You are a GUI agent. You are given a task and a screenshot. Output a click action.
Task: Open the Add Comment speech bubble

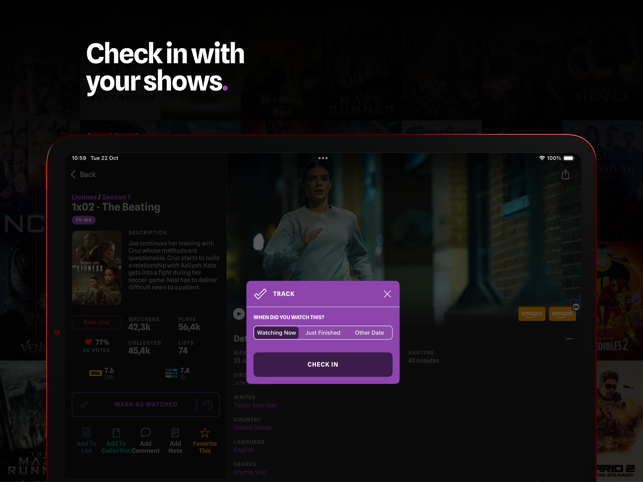pyautogui.click(x=146, y=433)
